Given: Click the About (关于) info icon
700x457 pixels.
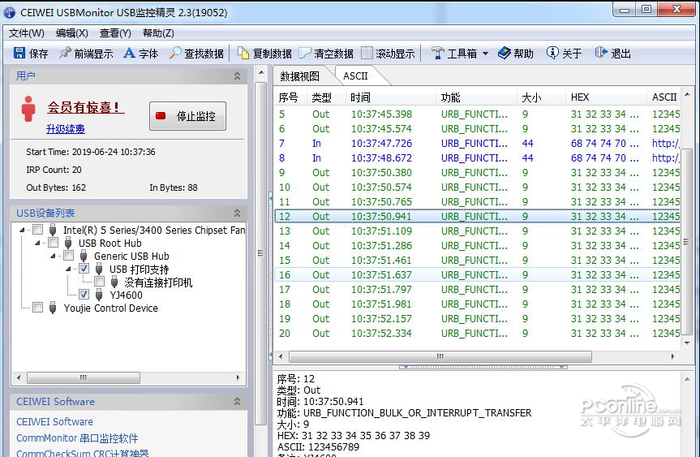Looking at the screenshot, I should pos(552,53).
